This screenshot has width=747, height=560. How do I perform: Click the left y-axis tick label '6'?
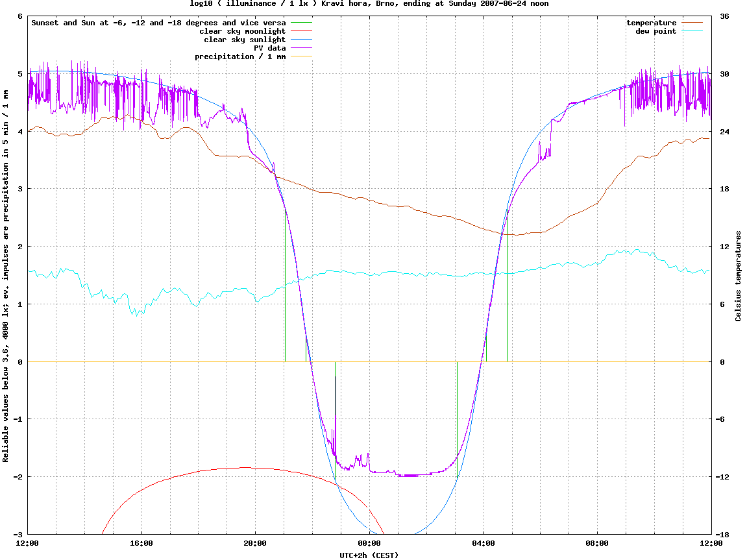[20, 16]
